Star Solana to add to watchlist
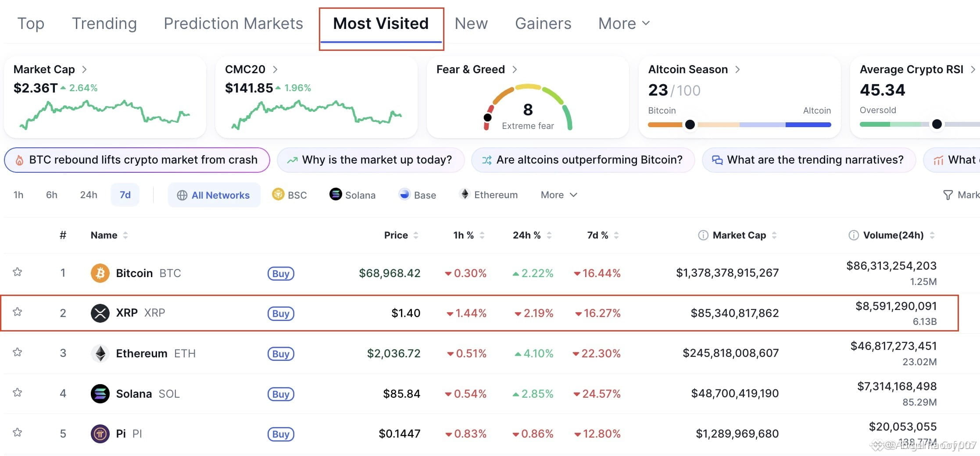This screenshot has width=980, height=456. (18, 392)
